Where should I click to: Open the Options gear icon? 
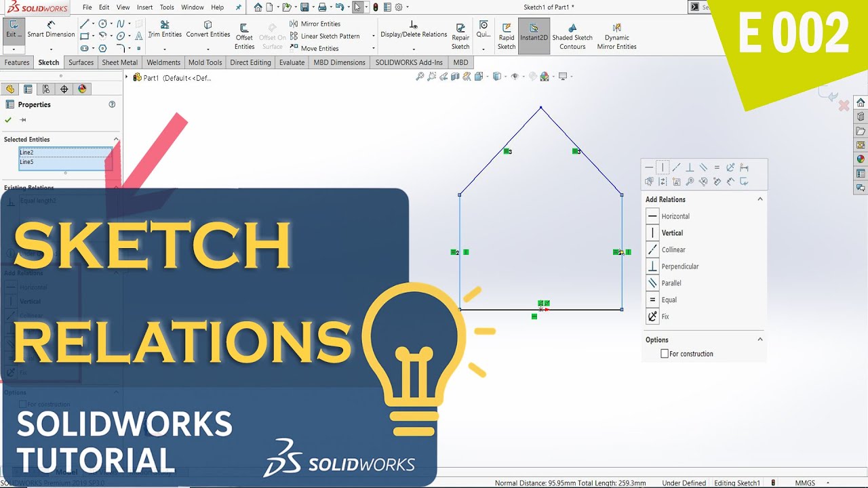pos(399,7)
